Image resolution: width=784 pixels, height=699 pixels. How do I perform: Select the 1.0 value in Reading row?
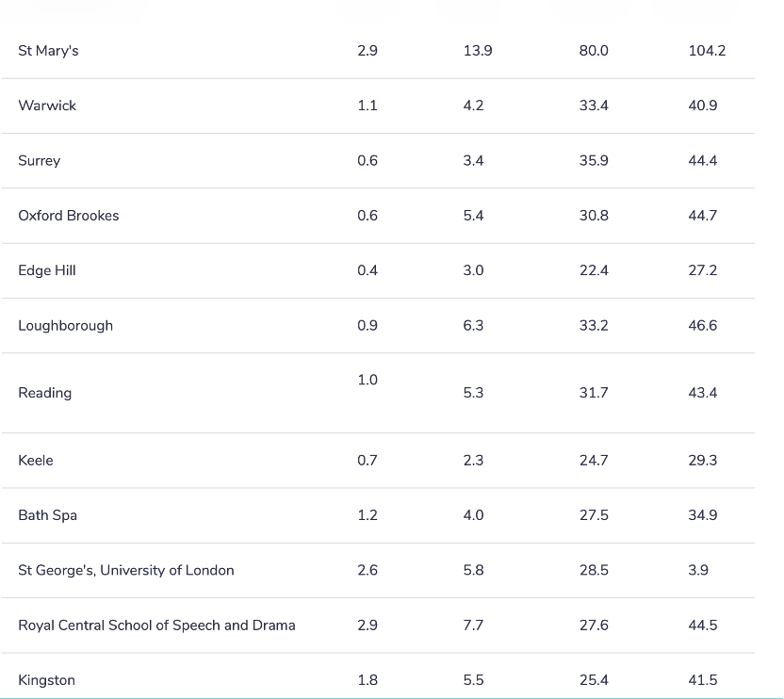click(367, 380)
